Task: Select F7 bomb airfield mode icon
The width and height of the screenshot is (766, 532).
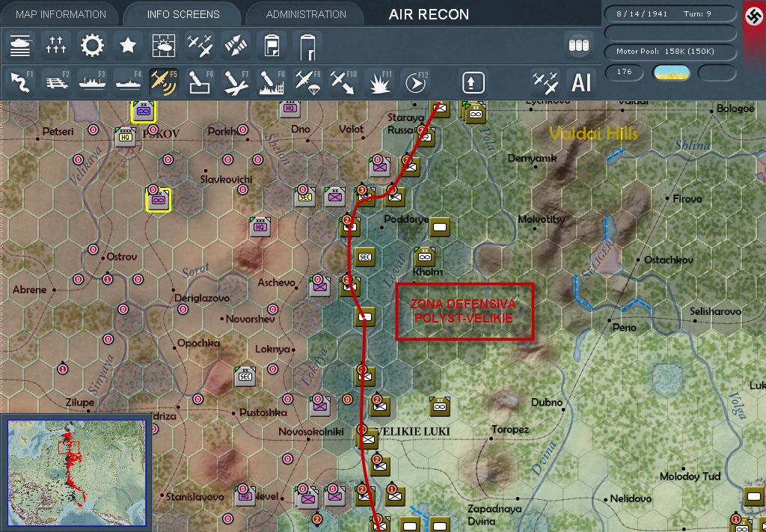Action: [x=236, y=82]
